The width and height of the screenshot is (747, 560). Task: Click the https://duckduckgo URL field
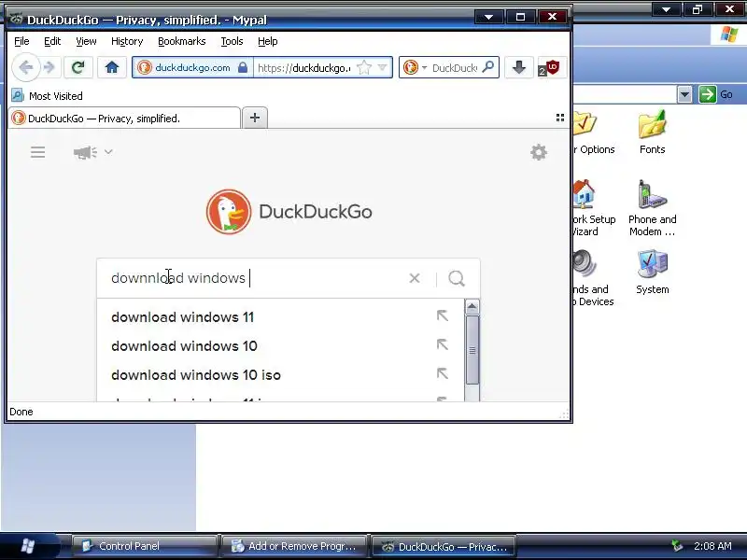coord(304,67)
